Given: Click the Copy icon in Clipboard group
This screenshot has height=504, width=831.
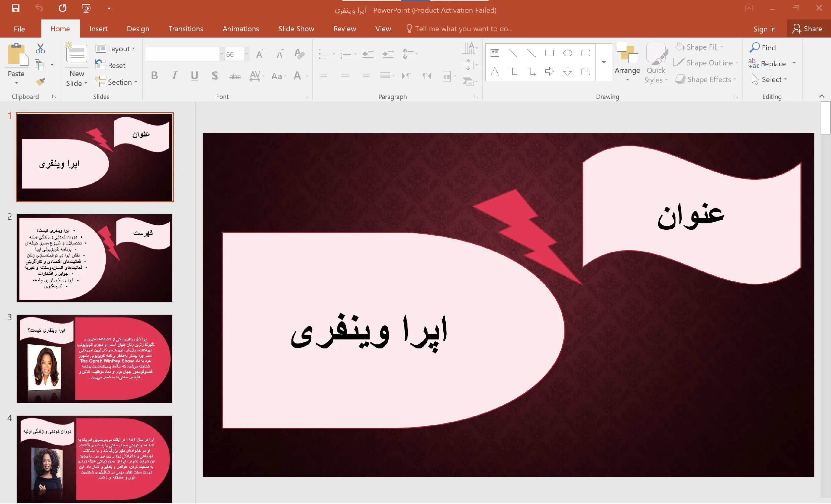Looking at the screenshot, I should pyautogui.click(x=40, y=65).
